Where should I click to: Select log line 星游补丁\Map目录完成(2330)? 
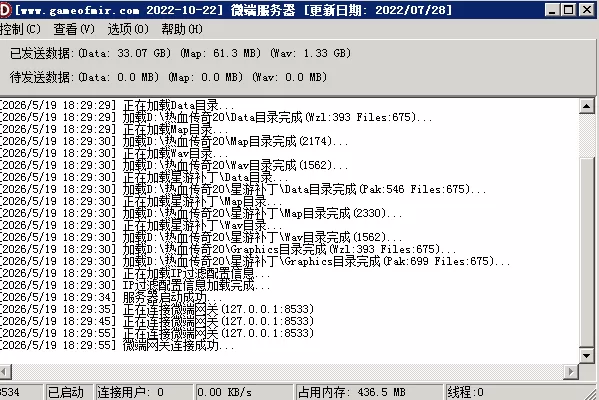(x=201, y=213)
